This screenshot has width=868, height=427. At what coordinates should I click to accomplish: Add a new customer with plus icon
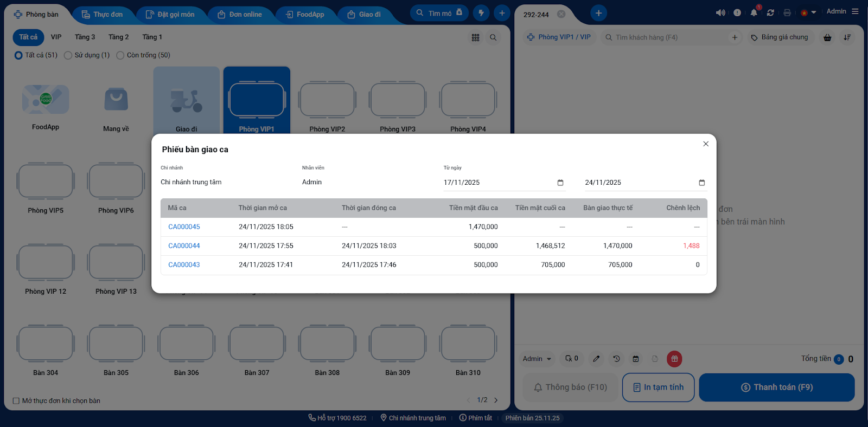[x=735, y=37]
